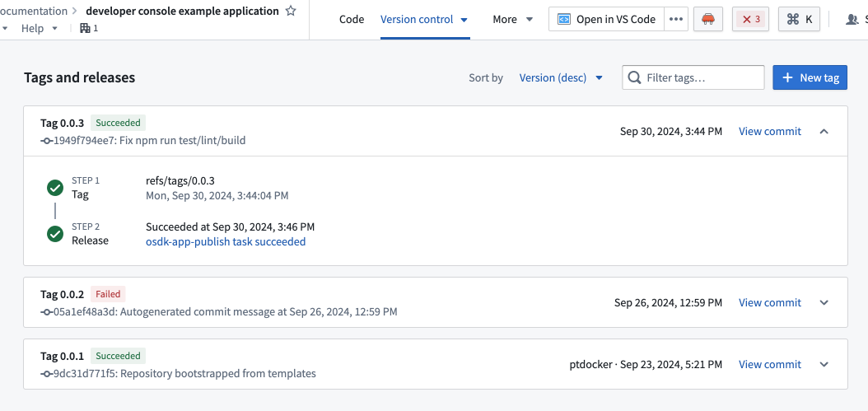This screenshot has height=411, width=868.
Task: Click the Step 2 Release green checkmark
Action: (55, 234)
